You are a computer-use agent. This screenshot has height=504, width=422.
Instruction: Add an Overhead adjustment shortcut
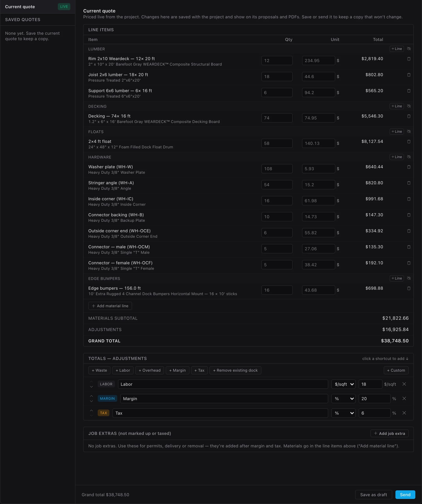pos(150,370)
